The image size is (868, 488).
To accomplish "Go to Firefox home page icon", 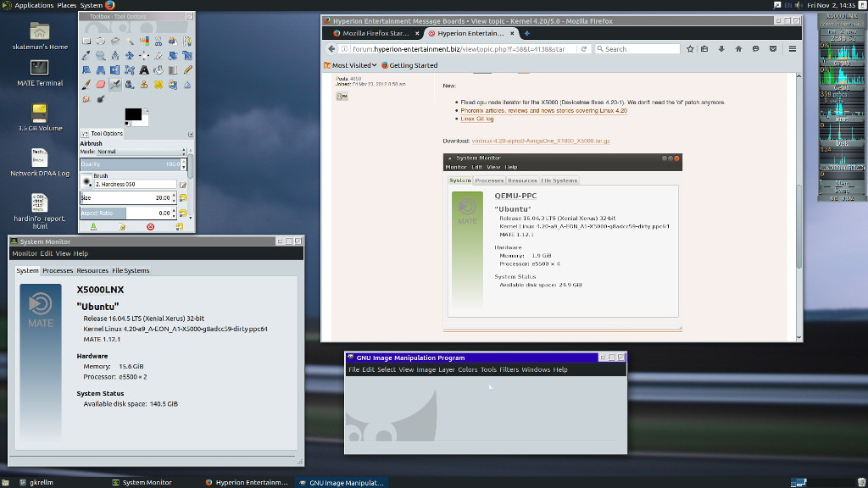I will 738,48.
